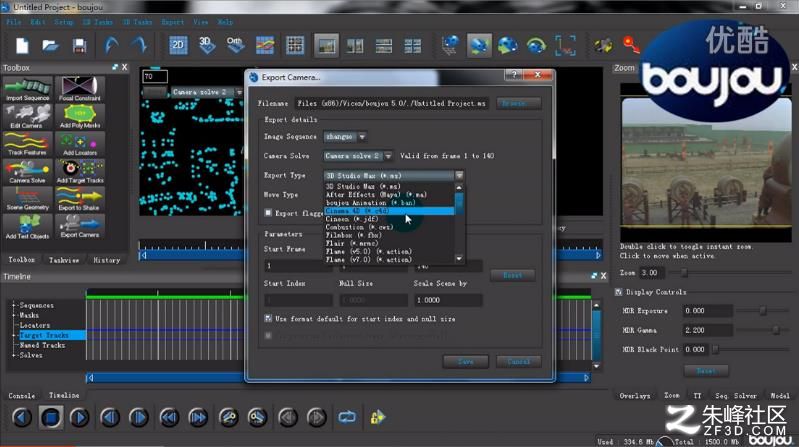Click Reset button under Display Controls
799x447 pixels.
click(x=706, y=371)
